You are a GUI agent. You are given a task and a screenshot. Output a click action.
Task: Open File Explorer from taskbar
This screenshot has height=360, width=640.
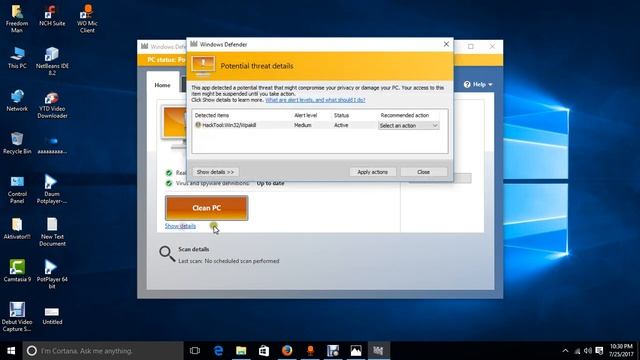tap(241, 351)
